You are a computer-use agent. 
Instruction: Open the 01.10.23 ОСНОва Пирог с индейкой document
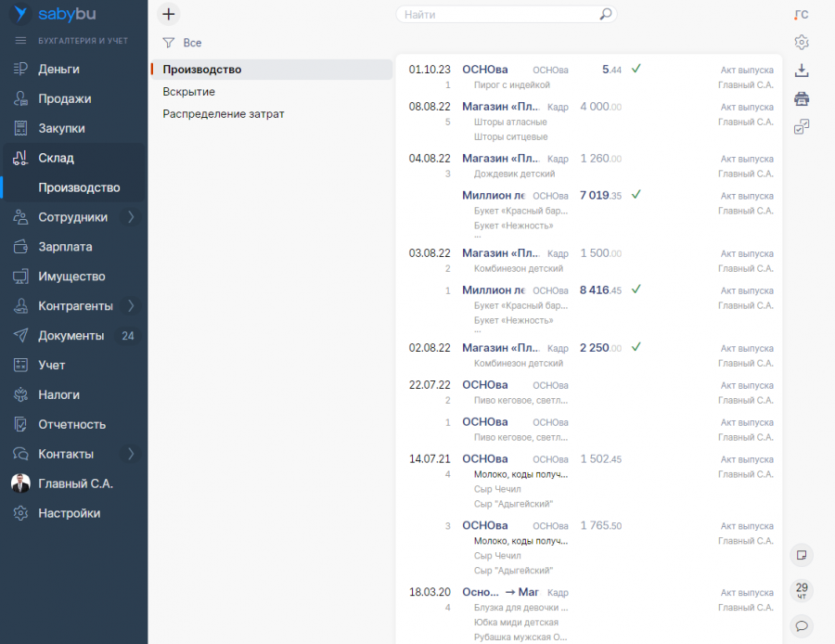tap(589, 77)
